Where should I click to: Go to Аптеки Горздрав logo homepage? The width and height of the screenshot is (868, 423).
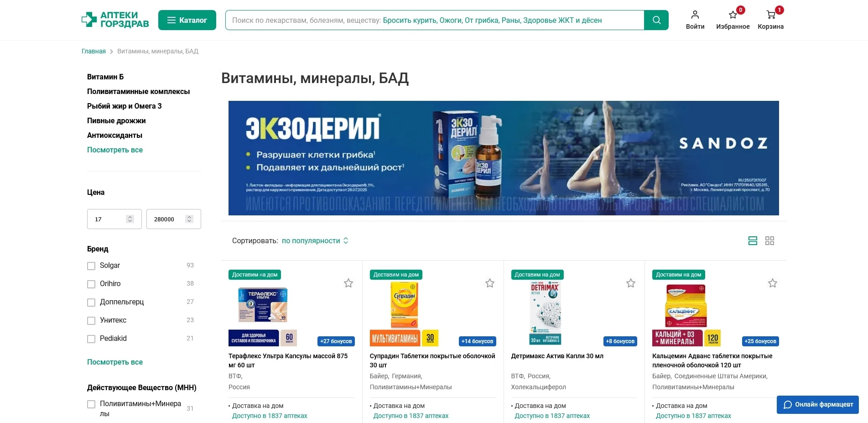click(x=115, y=20)
